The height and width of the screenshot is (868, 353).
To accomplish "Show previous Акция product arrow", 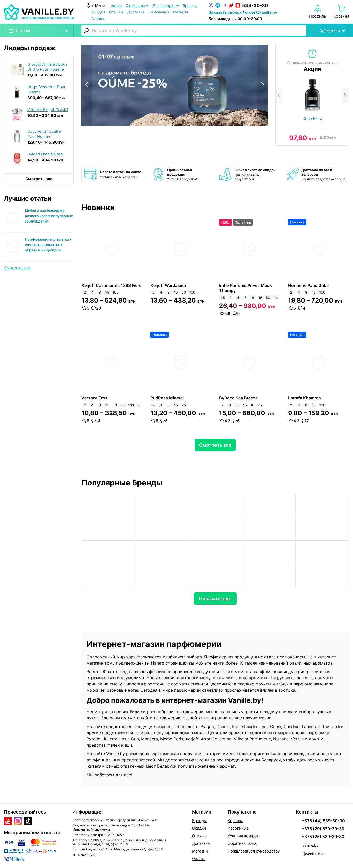I will 279,95.
